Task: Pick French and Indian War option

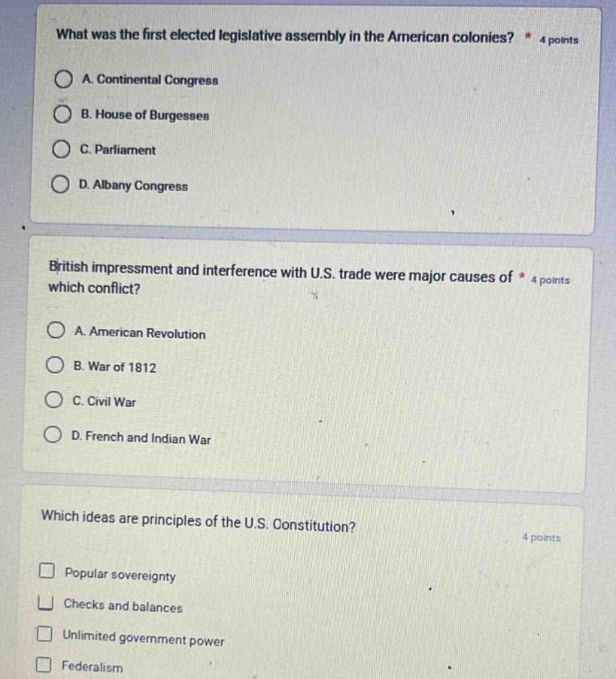Action: tap(53, 438)
